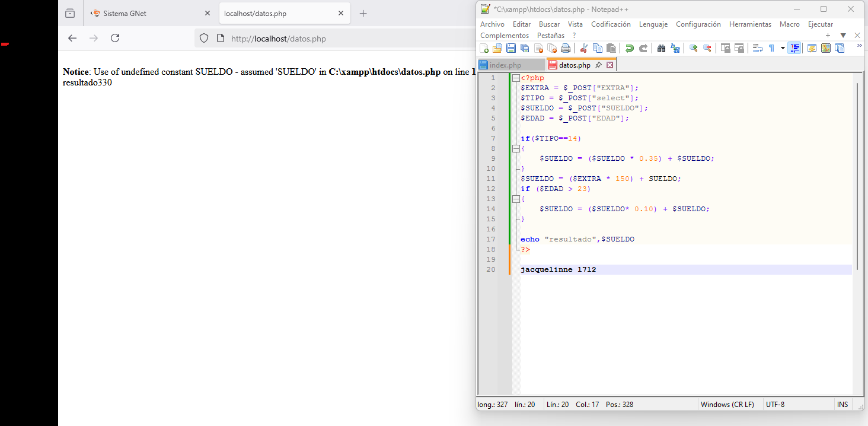Screen dimensions: 868x426
Task: Toggle Show All Characters pilcrow icon
Action: [x=771, y=48]
